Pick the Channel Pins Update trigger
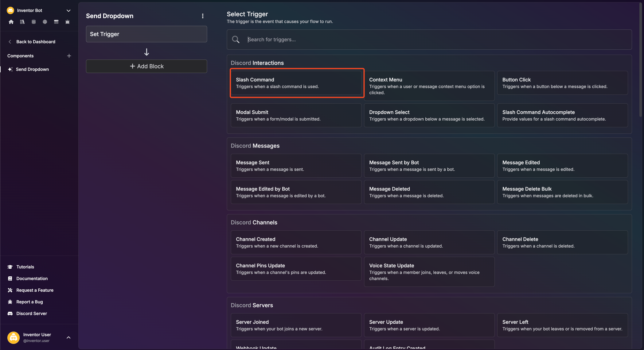The height and width of the screenshot is (350, 644). pyautogui.click(x=296, y=269)
